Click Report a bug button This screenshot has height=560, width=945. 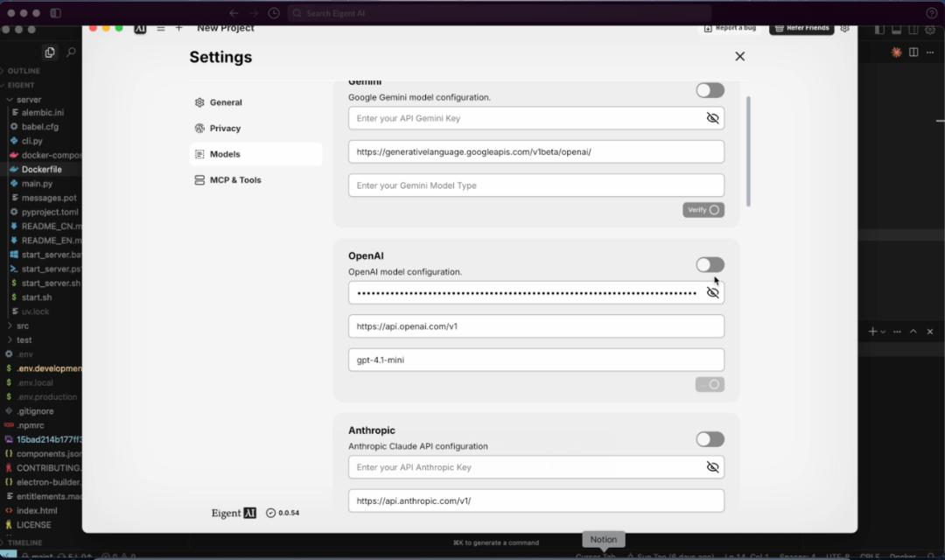click(730, 28)
